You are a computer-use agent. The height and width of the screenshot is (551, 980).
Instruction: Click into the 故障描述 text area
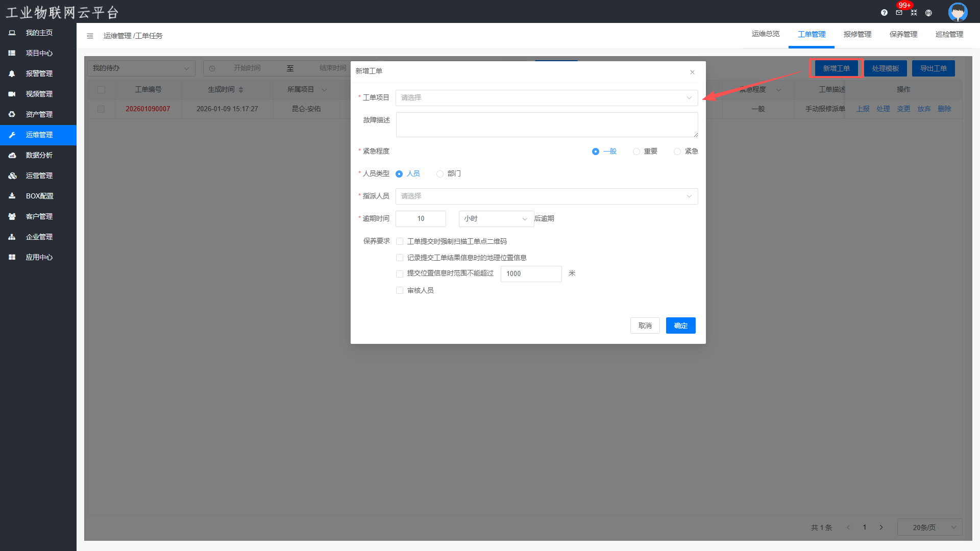[x=546, y=124]
